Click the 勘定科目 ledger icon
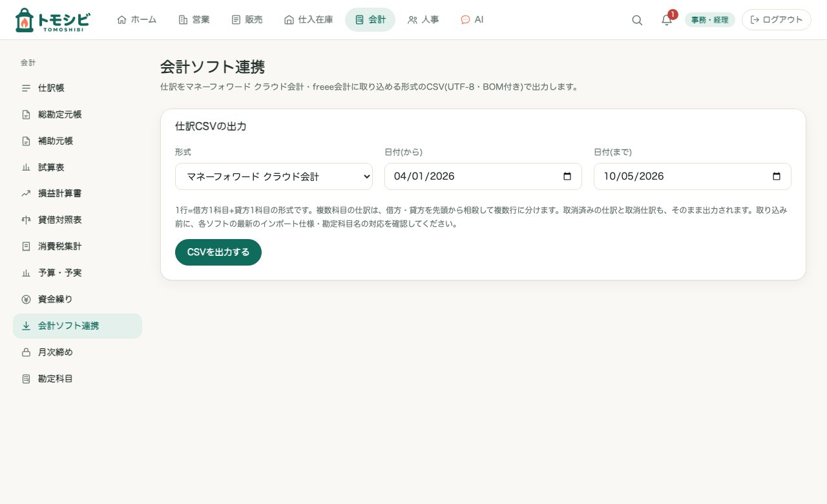 click(x=26, y=379)
